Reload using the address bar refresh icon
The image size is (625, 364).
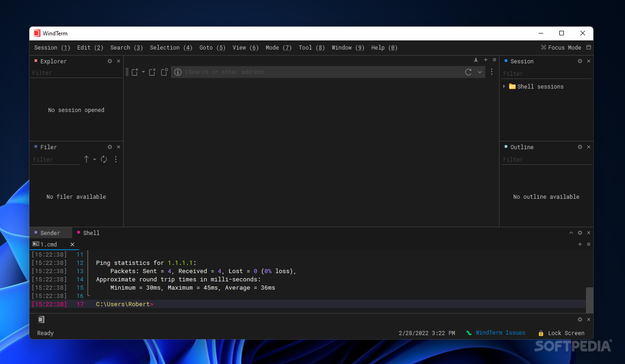pyautogui.click(x=468, y=72)
